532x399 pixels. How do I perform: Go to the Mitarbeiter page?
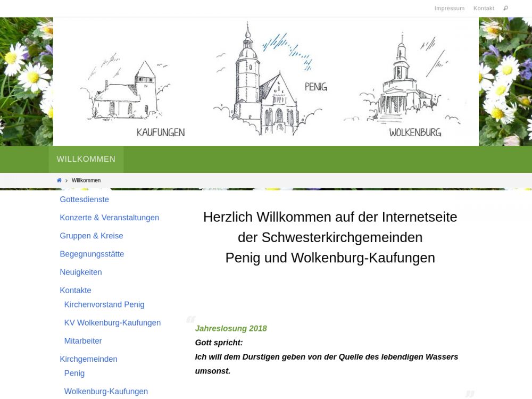point(83,340)
